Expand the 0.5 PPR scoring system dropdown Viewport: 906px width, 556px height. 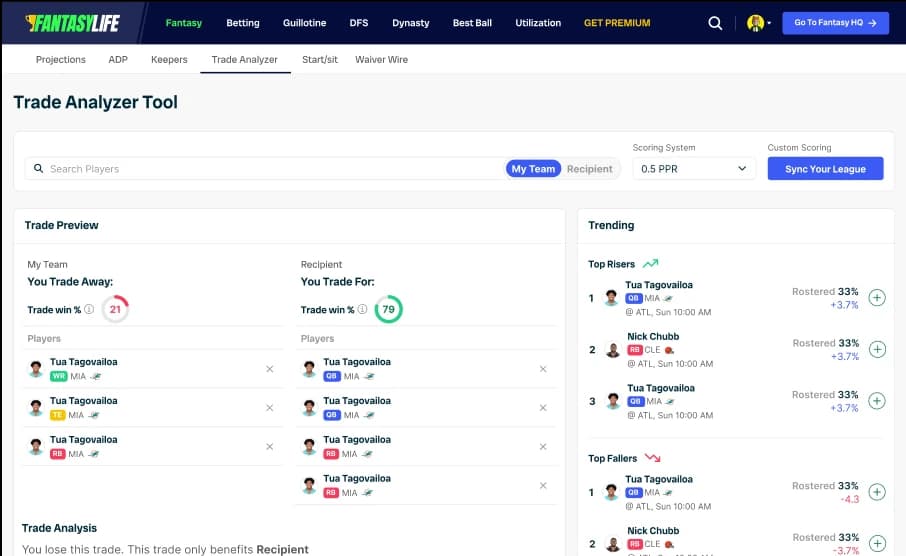[x=694, y=169]
